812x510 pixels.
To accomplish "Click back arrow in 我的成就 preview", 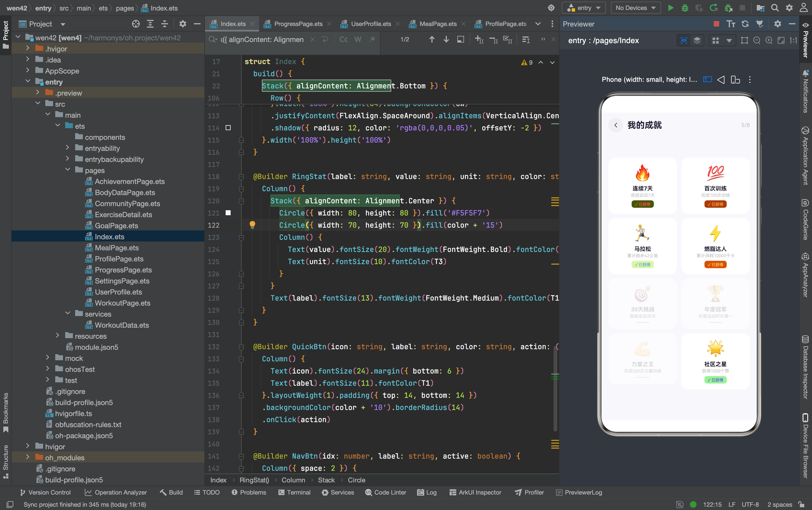I will (616, 125).
